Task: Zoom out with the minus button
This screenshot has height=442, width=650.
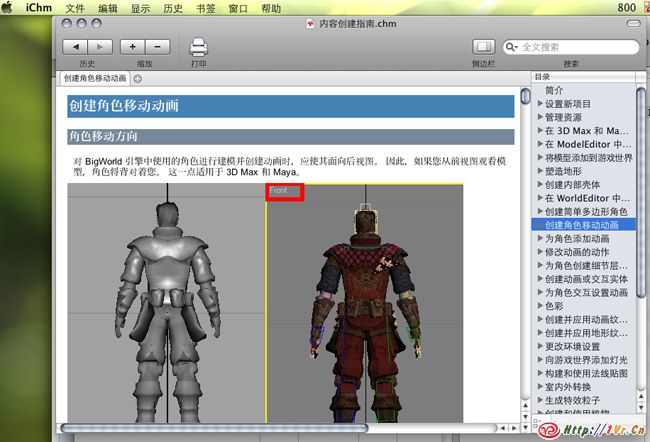Action: (158, 47)
